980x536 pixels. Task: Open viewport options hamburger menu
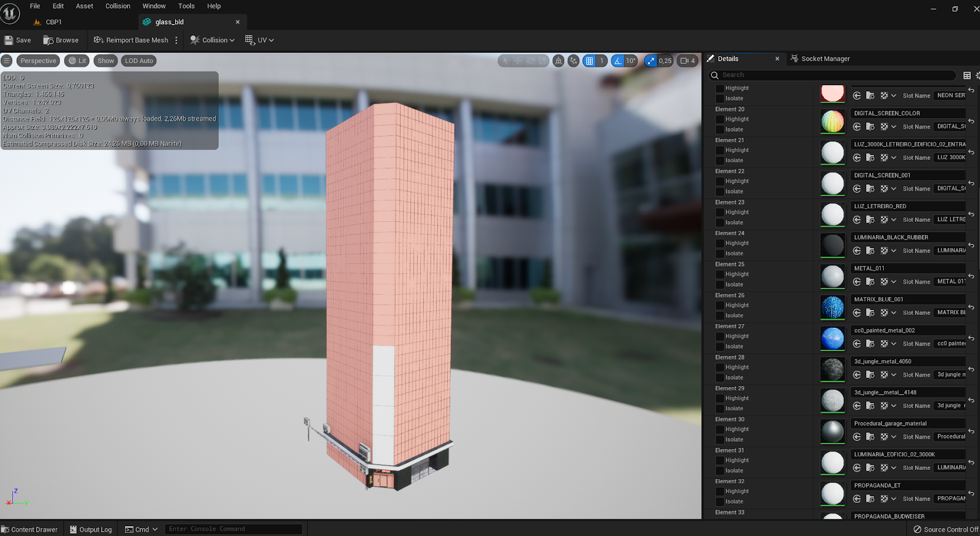click(x=7, y=61)
